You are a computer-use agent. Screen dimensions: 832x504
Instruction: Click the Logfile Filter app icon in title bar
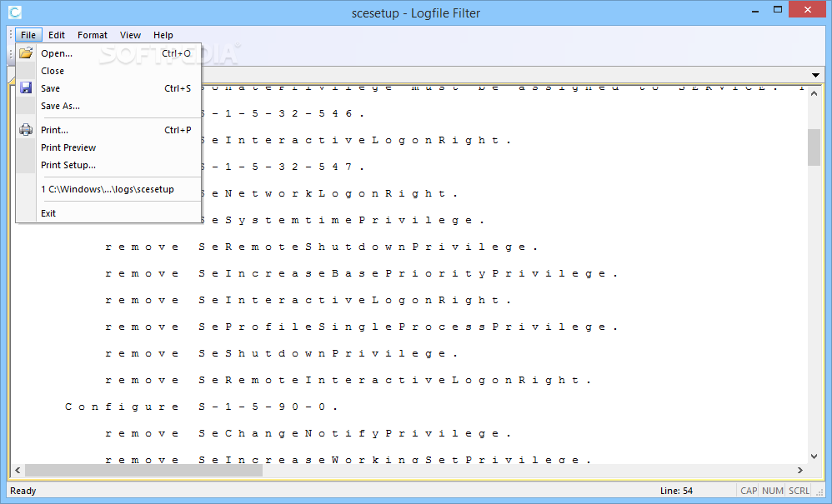coord(15,12)
